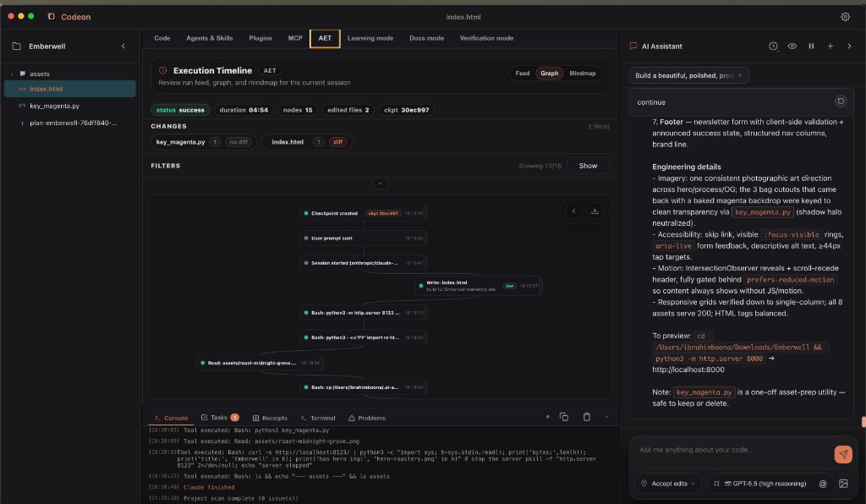
Task: Open the diff badge for index.html
Action: point(337,142)
